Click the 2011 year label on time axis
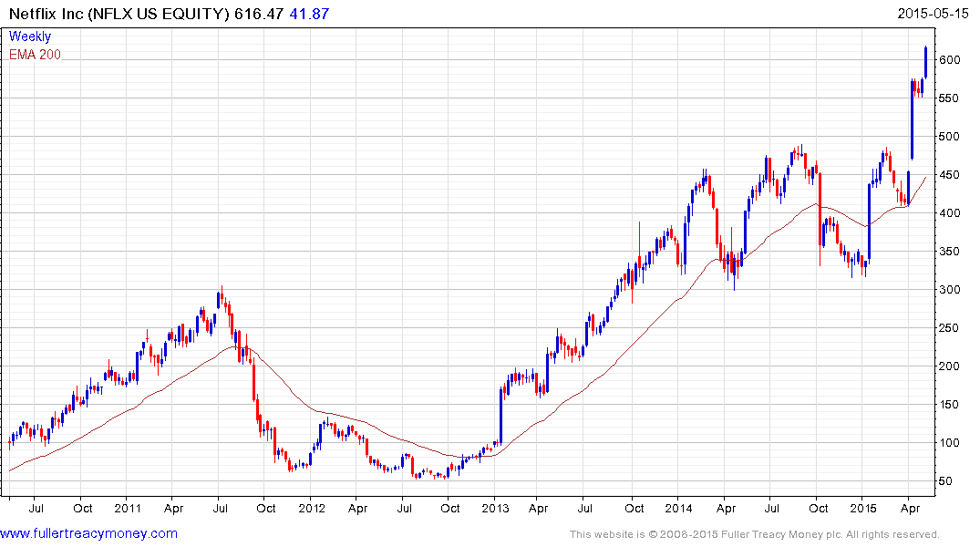 (x=128, y=508)
